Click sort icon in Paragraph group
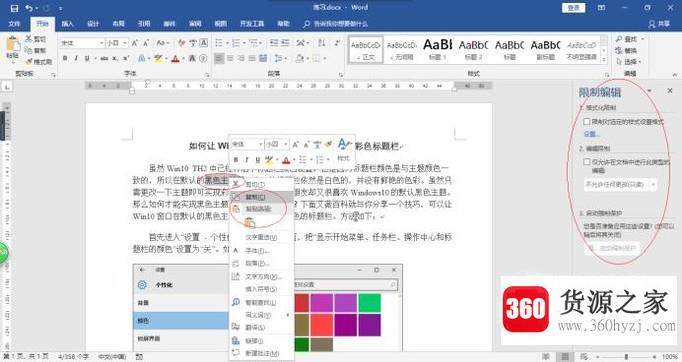The width and height of the screenshot is (682, 362). (321, 43)
